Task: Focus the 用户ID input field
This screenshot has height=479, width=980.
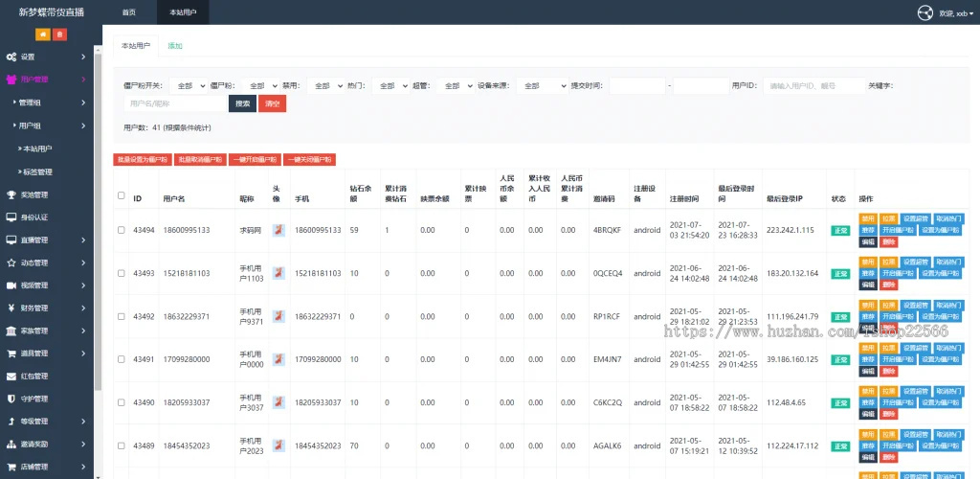Action: pyautogui.click(x=813, y=85)
